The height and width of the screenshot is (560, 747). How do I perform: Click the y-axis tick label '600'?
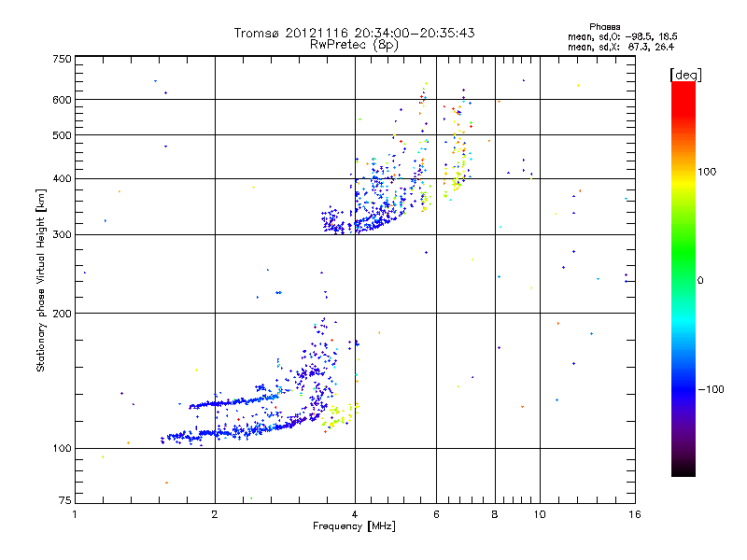point(62,100)
